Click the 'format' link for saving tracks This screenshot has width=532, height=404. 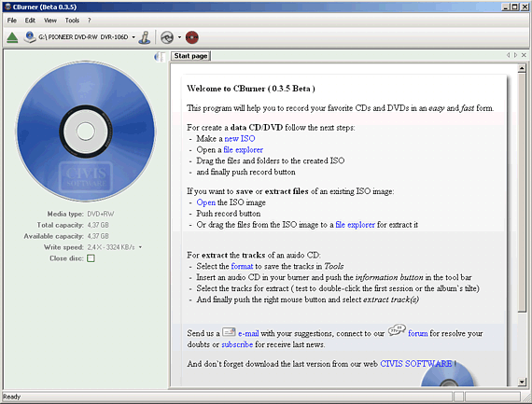242,266
